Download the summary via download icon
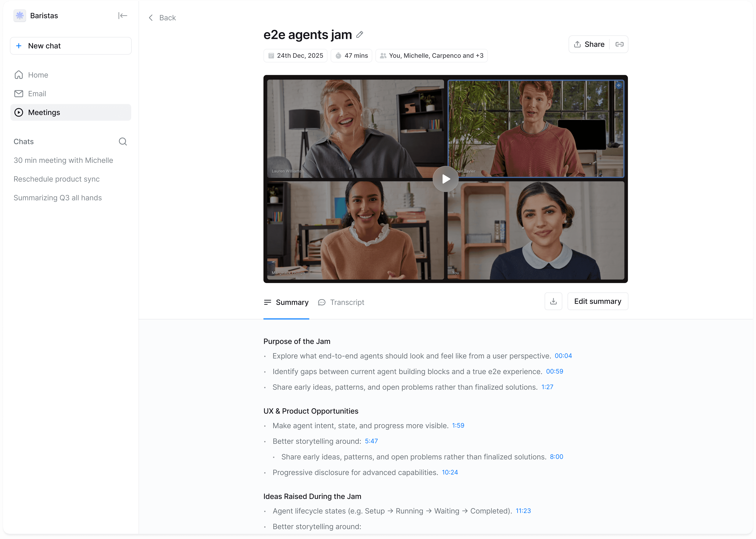The width and height of the screenshot is (756, 539). pyautogui.click(x=553, y=301)
